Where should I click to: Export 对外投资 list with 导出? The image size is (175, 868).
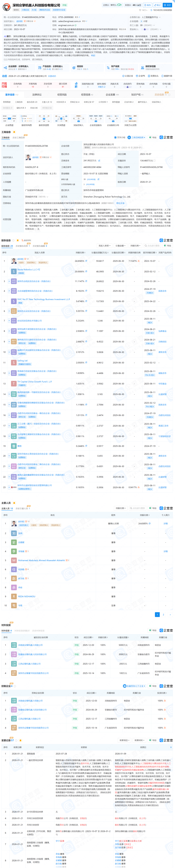click(x=153, y=630)
